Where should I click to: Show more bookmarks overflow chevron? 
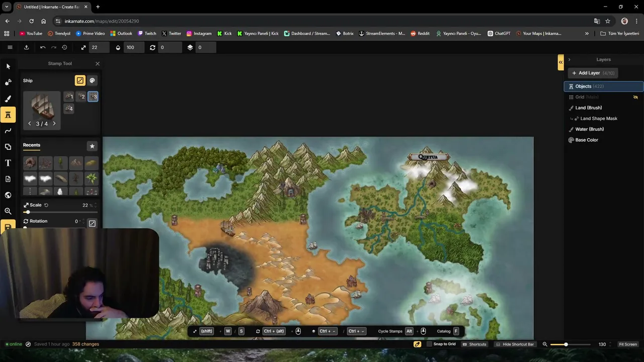[587, 34]
